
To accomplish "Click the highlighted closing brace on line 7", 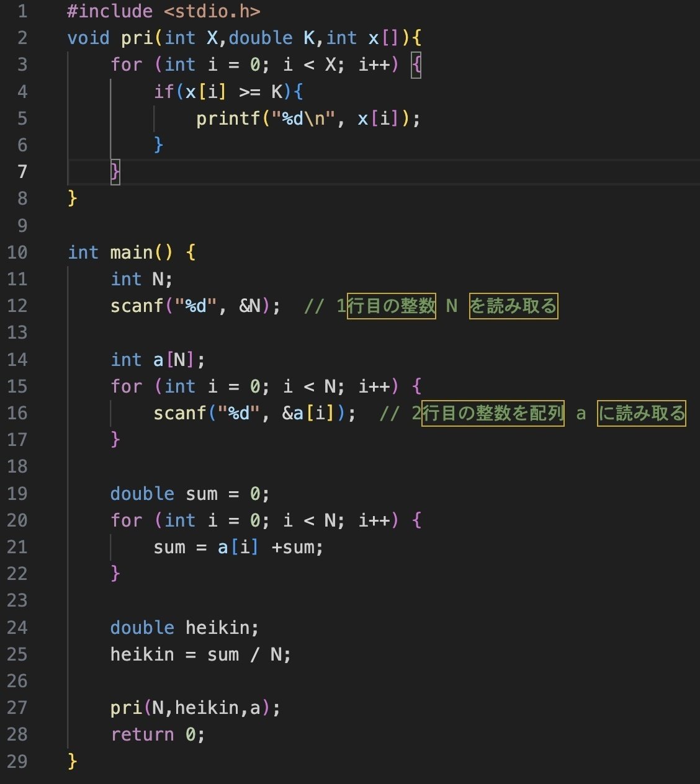I will [x=115, y=172].
